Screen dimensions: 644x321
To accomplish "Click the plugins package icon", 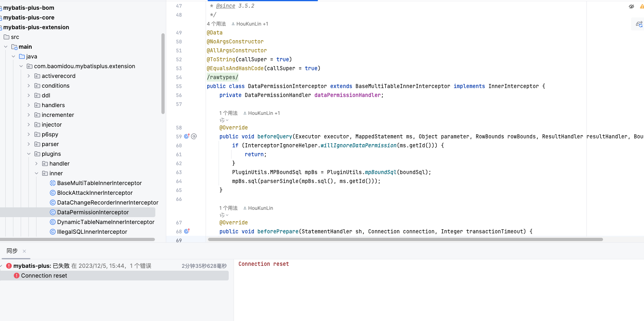I will point(37,154).
